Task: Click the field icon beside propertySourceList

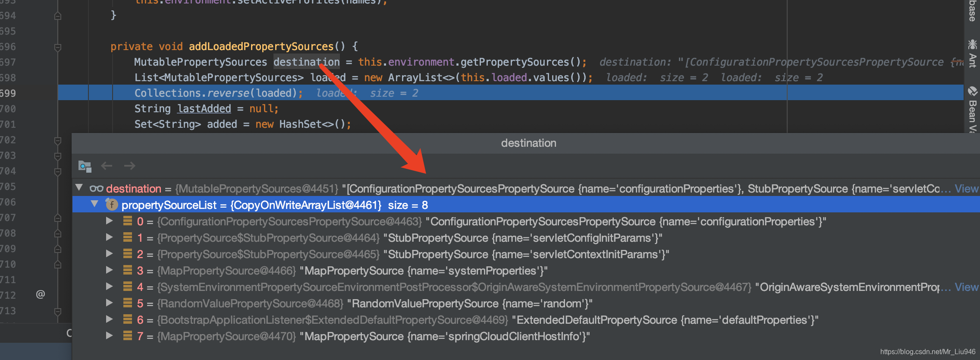Action: coord(112,205)
